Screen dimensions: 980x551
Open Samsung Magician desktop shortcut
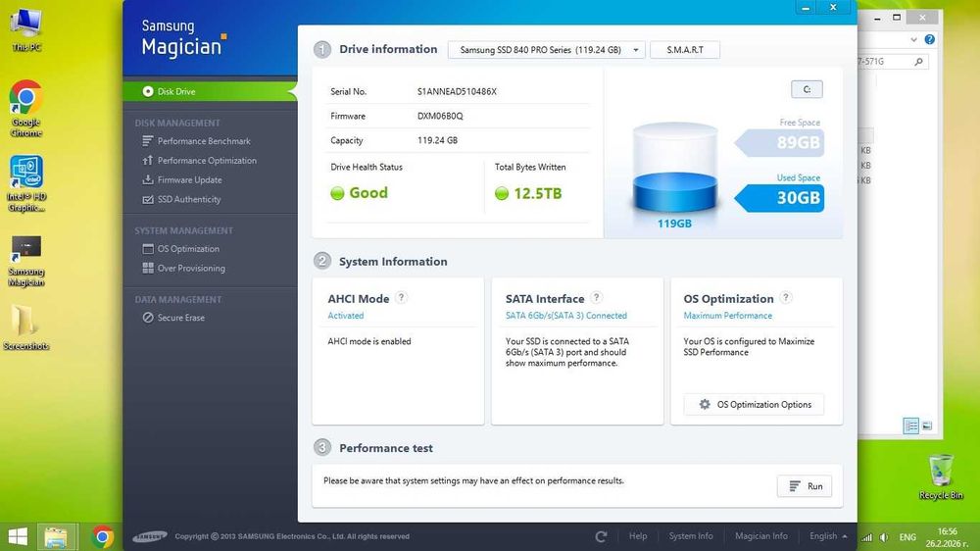point(26,262)
